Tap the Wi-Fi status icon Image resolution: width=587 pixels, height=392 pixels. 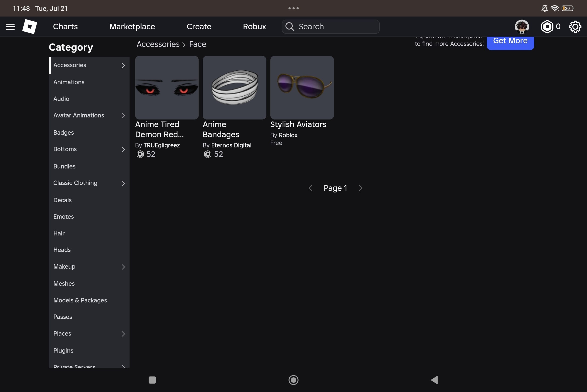pos(555,8)
